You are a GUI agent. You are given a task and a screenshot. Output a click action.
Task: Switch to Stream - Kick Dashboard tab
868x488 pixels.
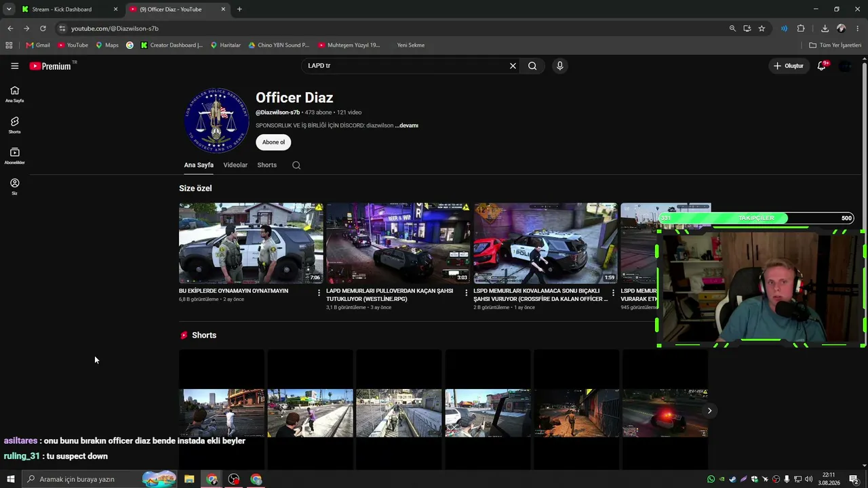(x=62, y=9)
